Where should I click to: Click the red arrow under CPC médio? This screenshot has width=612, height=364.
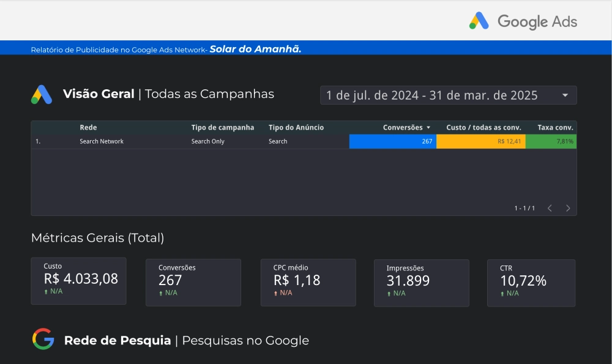[276, 293]
